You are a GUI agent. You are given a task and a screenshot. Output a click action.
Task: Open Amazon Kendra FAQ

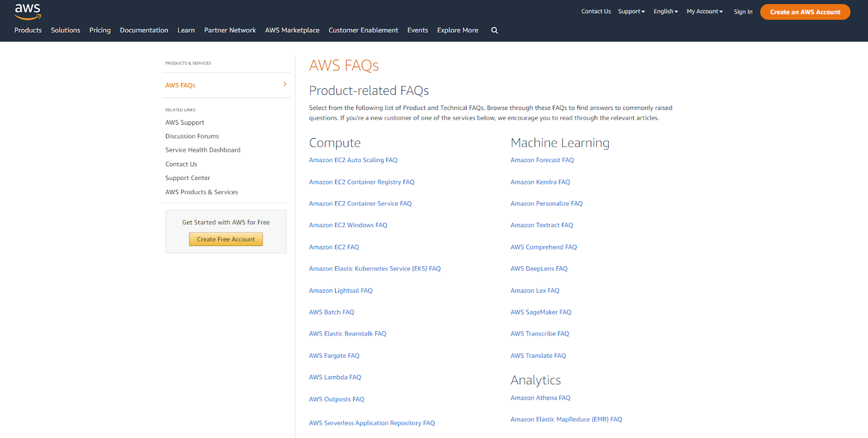click(x=540, y=182)
